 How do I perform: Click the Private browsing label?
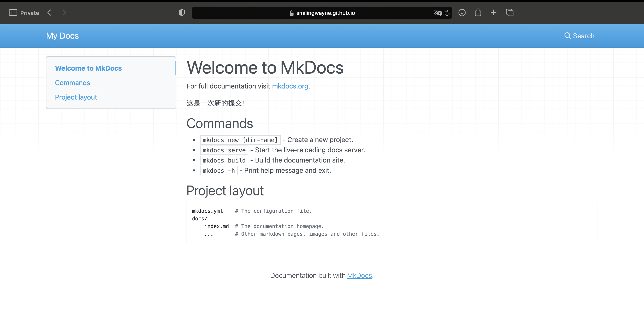30,13
